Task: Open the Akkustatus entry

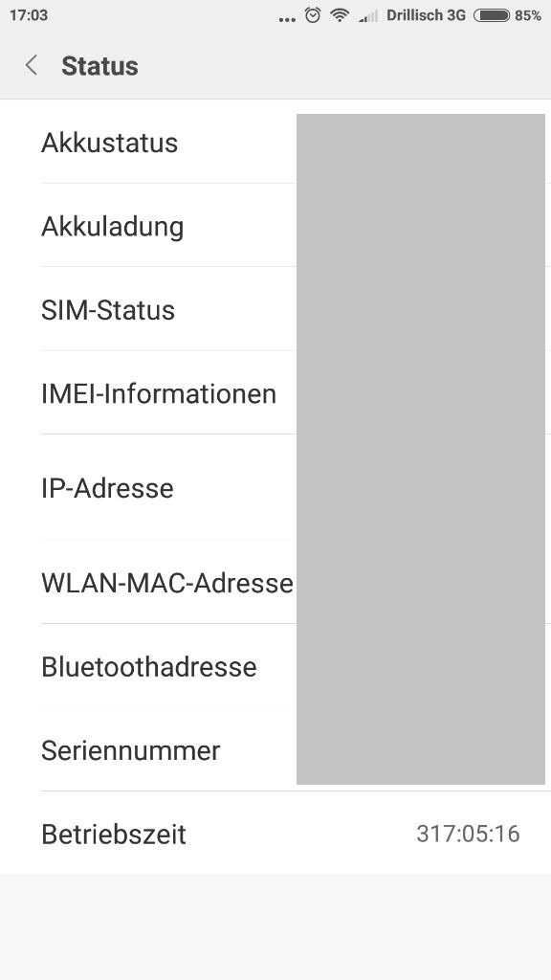Action: 275,142
